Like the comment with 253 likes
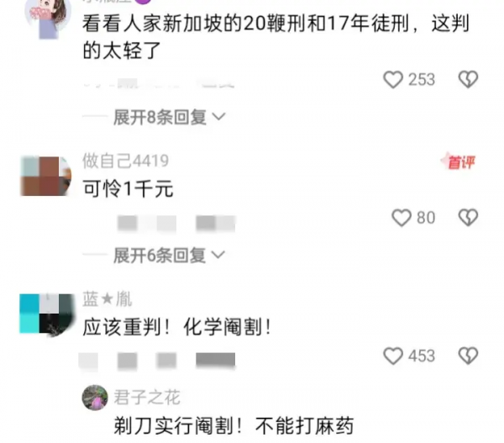This screenshot has height=443, width=504. coord(393,80)
